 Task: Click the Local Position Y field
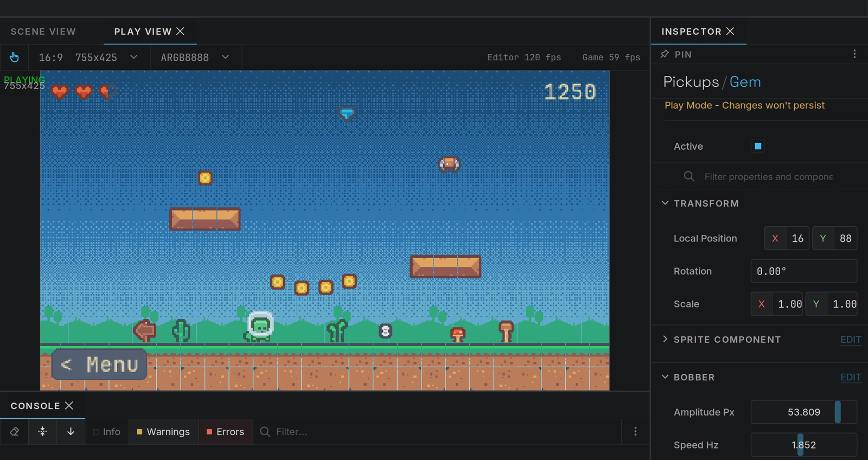(x=835, y=238)
